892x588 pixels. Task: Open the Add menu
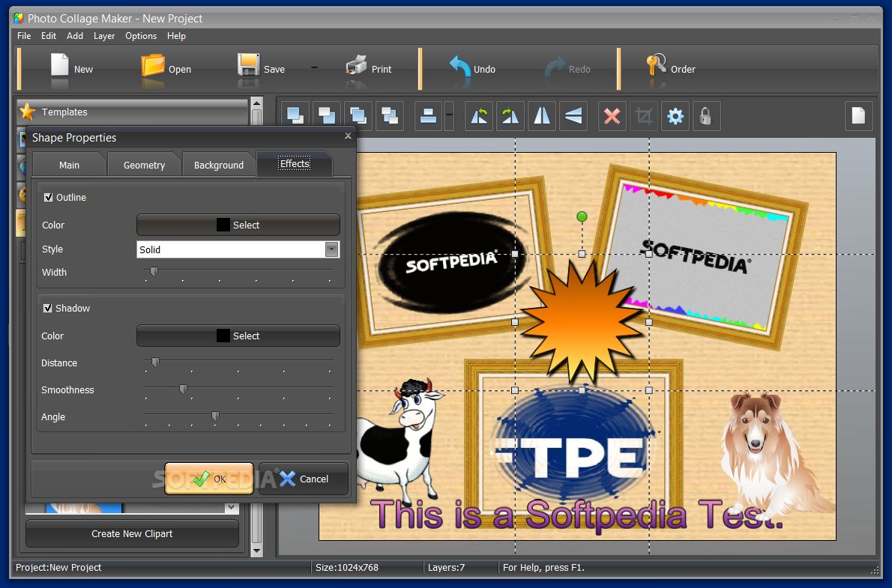tap(74, 36)
